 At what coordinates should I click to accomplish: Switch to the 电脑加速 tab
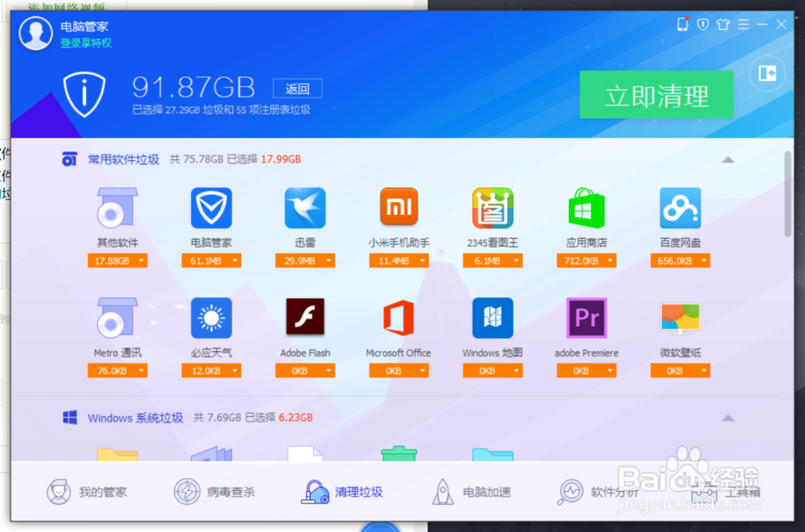click(471, 492)
